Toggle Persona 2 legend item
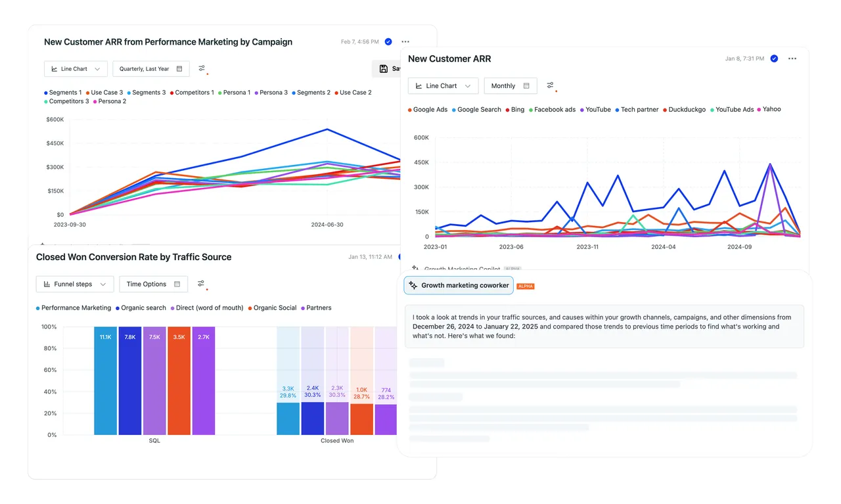The width and height of the screenshot is (841, 504). pos(110,101)
